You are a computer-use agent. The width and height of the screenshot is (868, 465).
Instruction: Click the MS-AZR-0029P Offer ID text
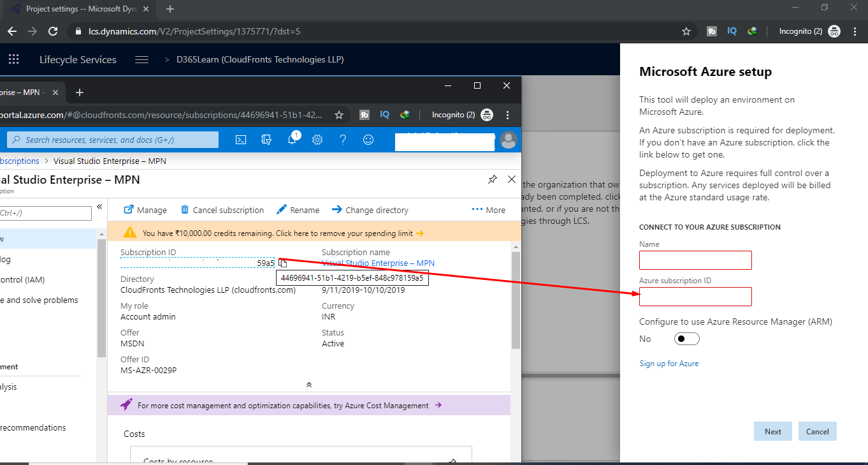pyautogui.click(x=148, y=370)
